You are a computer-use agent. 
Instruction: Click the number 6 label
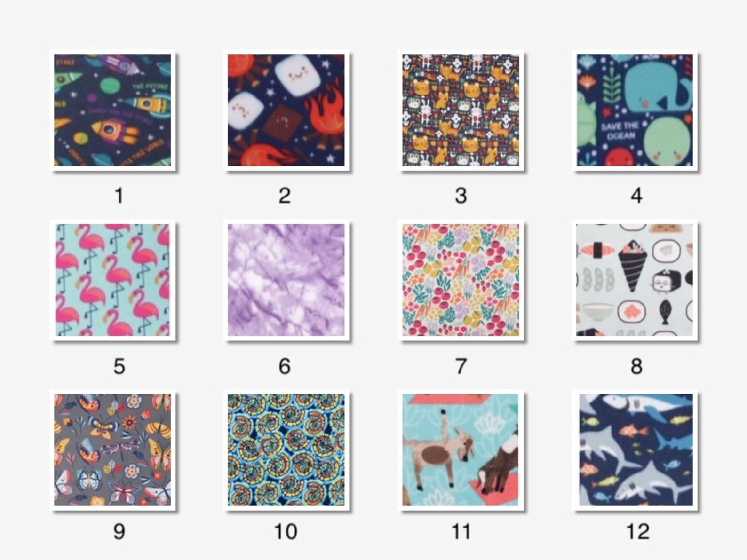point(285,366)
